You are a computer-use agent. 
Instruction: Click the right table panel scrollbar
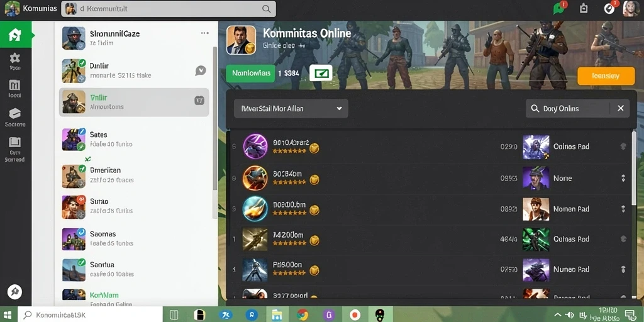point(634,169)
